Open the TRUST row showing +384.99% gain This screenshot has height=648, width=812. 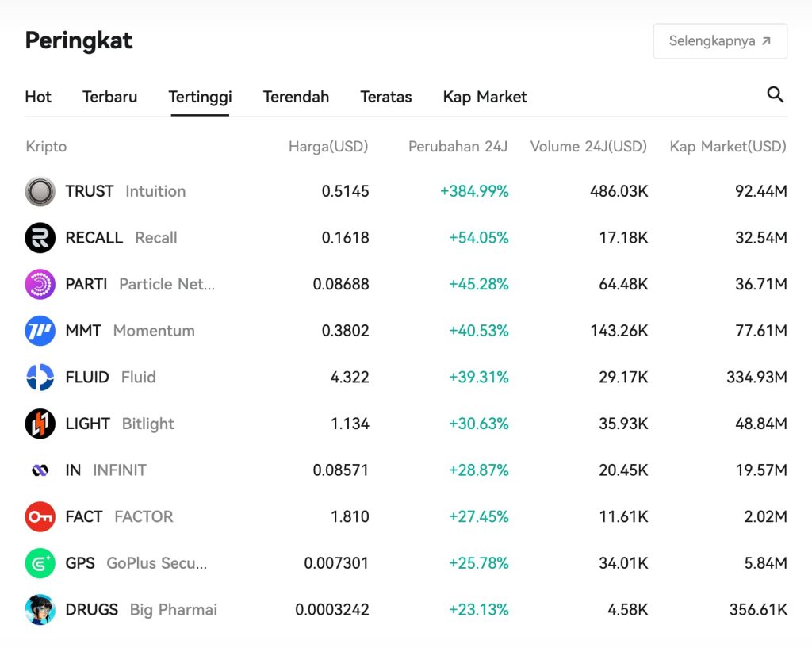[x=396, y=191]
